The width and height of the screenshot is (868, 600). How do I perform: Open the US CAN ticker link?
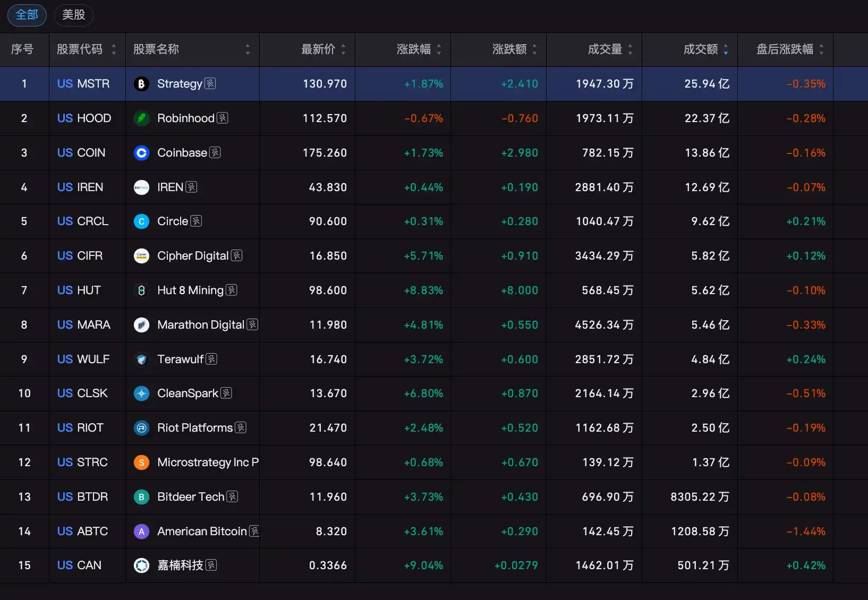pyautogui.click(x=79, y=565)
